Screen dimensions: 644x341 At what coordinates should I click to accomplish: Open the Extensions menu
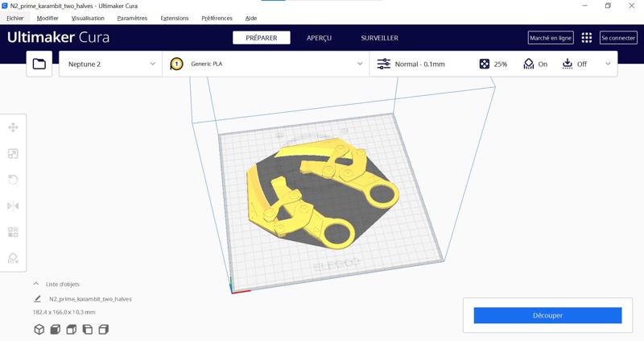click(x=175, y=18)
